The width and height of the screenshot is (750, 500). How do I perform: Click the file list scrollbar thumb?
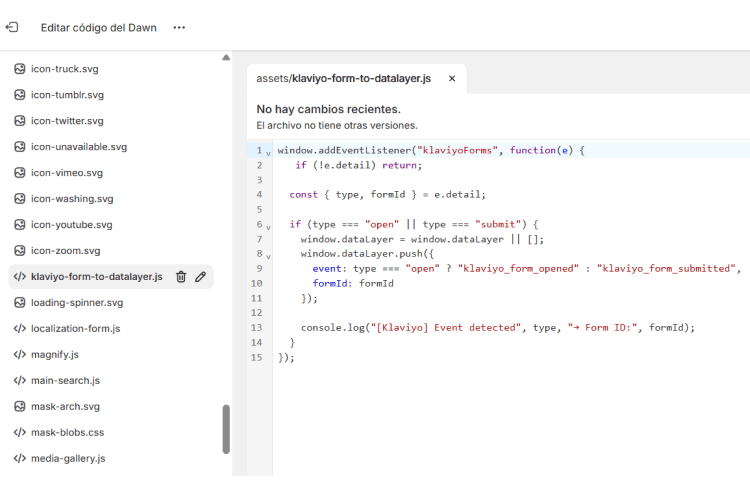tap(226, 429)
